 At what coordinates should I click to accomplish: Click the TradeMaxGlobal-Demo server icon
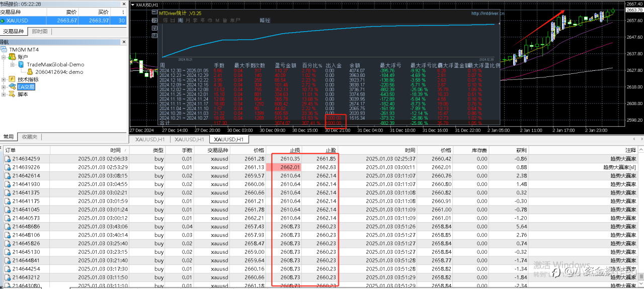(21, 64)
